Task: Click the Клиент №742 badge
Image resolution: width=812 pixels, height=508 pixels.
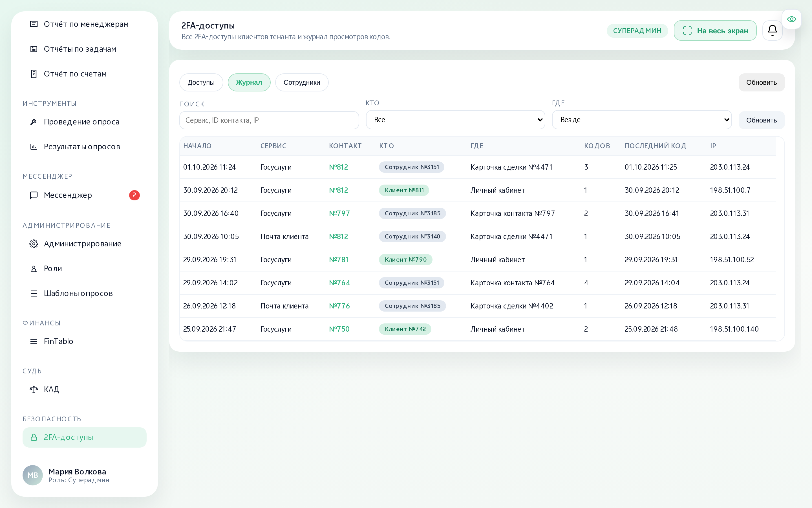Action: tap(405, 329)
